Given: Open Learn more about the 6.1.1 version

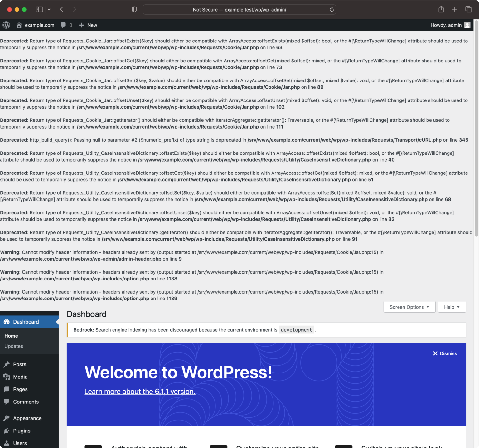Looking at the screenshot, I should pos(140,392).
